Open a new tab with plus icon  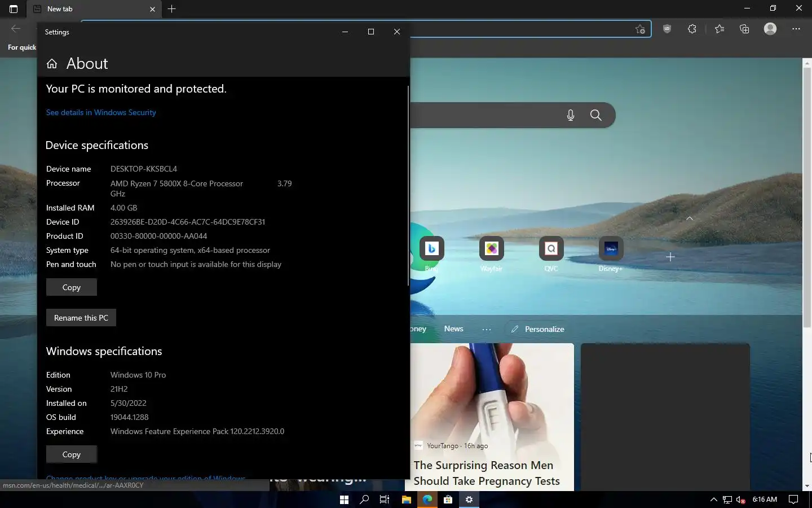pyautogui.click(x=172, y=9)
